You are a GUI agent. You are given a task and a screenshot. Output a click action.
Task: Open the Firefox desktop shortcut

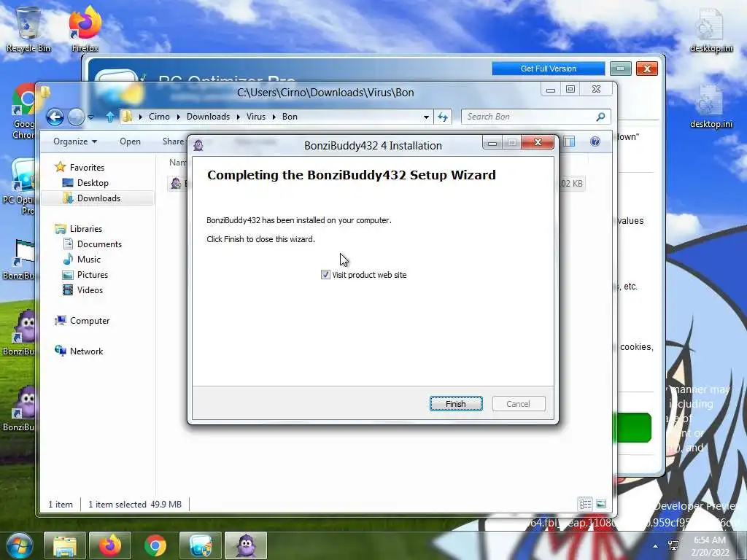coord(85,29)
